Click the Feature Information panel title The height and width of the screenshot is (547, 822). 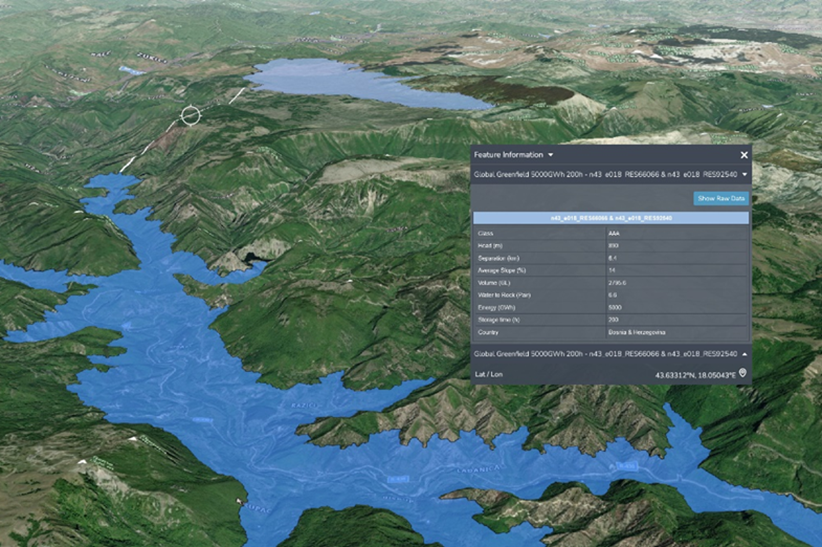click(508, 155)
